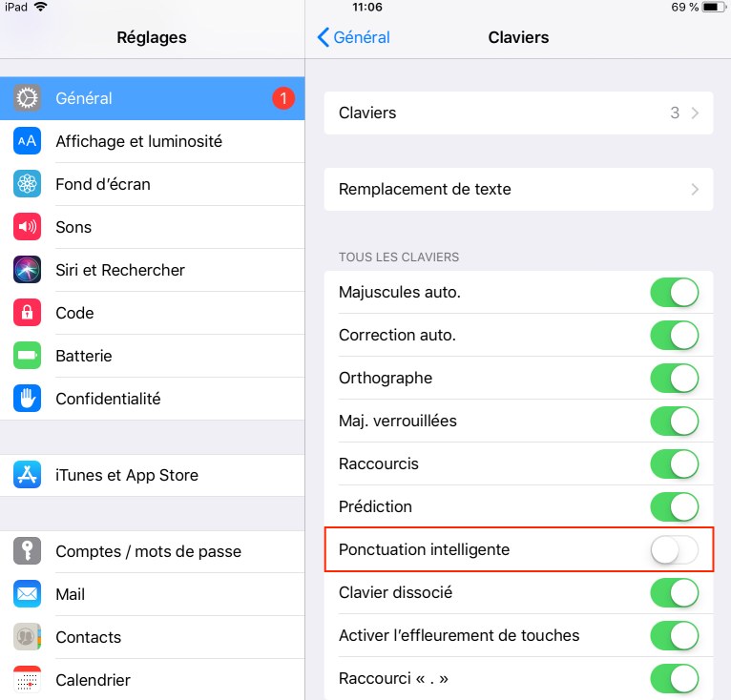Open the Mail envelope icon
This screenshot has height=700, width=731.
click(27, 594)
